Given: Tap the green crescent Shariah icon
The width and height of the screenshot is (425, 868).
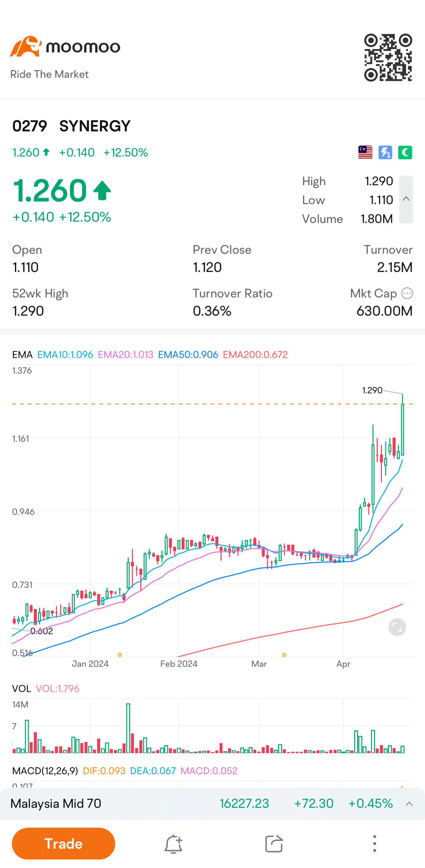Looking at the screenshot, I should pos(405,152).
